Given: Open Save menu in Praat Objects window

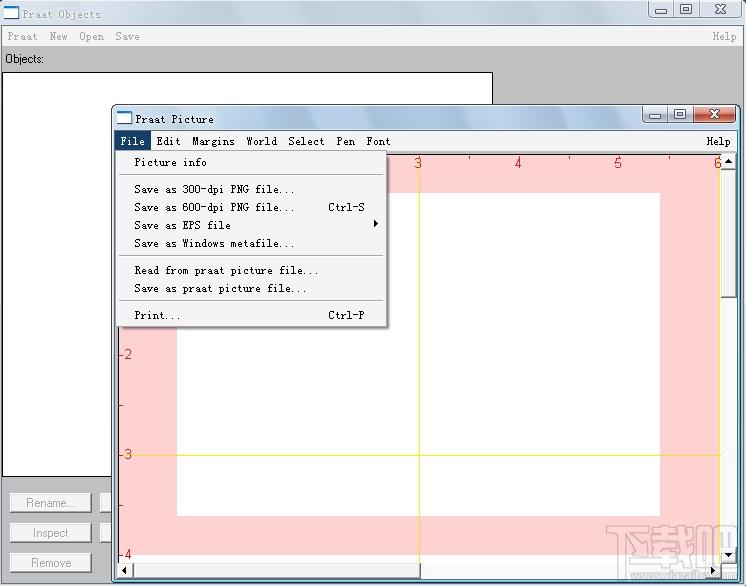Looking at the screenshot, I should [127, 36].
